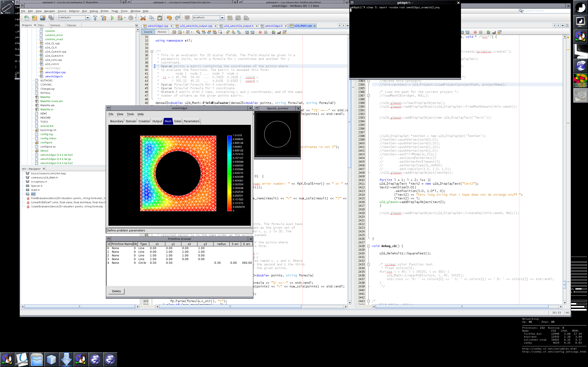Click the mesh color scale legend bar

[229, 173]
